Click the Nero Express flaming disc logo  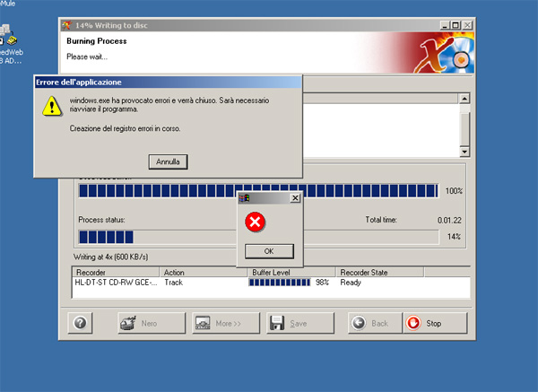[446, 53]
